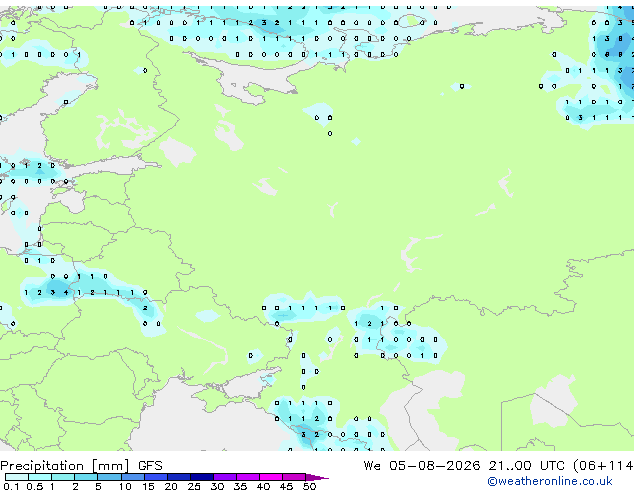The height and width of the screenshot is (490, 634).
Task: Click the 2–5 mm legend color segment
Action: click(86, 477)
